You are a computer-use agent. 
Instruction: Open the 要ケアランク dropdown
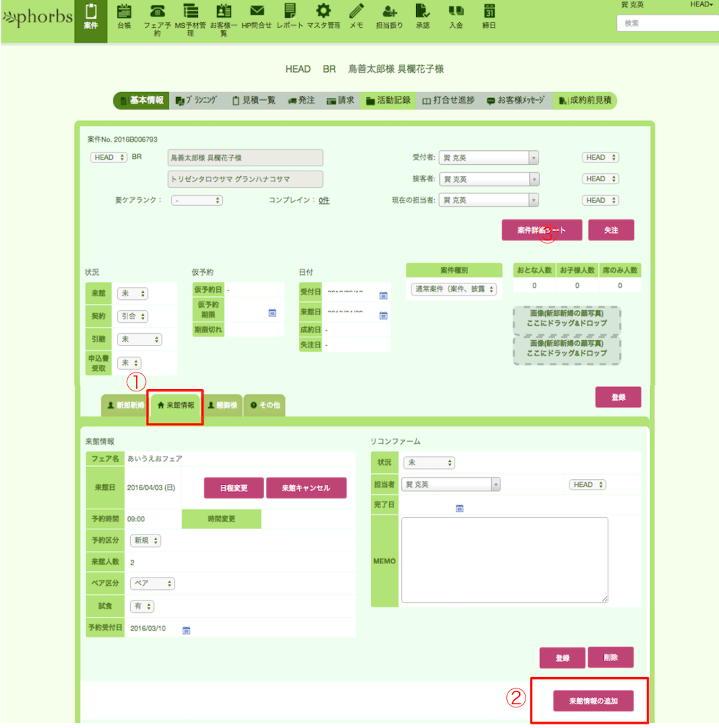[197, 200]
